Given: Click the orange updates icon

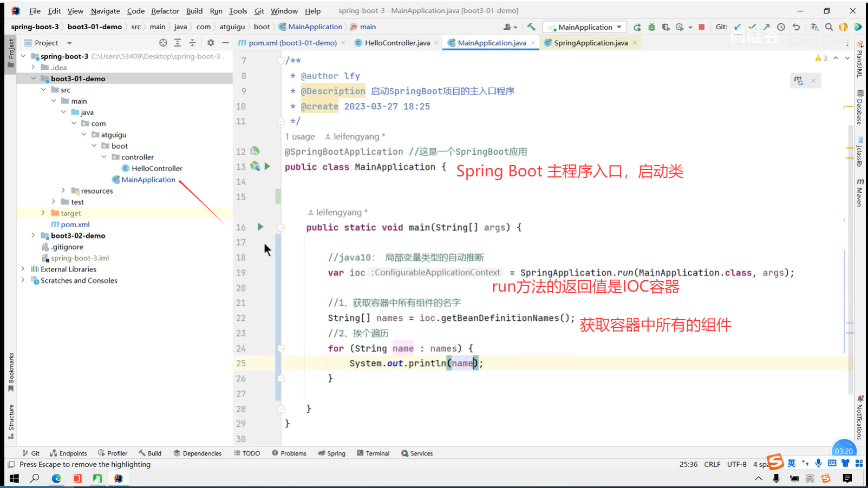Looking at the screenshot, I should tap(844, 27).
